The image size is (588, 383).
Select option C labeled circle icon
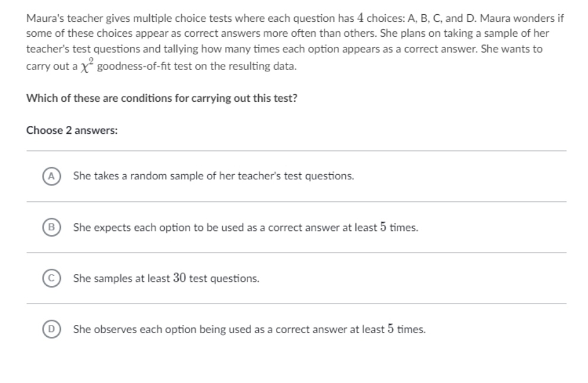point(51,278)
